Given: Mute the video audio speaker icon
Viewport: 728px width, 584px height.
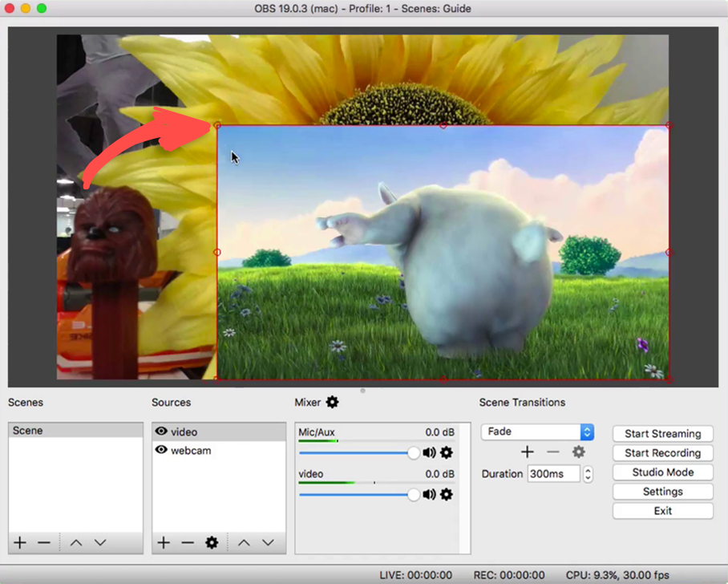Looking at the screenshot, I should [x=430, y=494].
